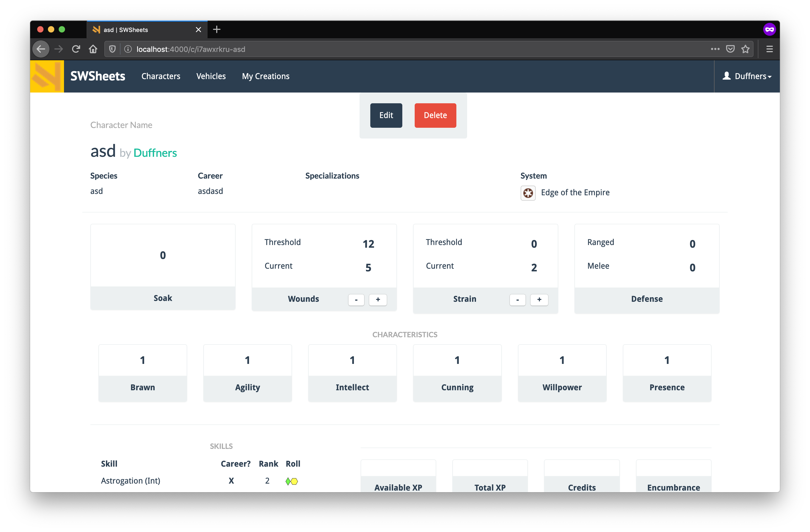Click the Edge of the Empire system icon
Image resolution: width=810 pixels, height=532 pixels.
pos(528,193)
